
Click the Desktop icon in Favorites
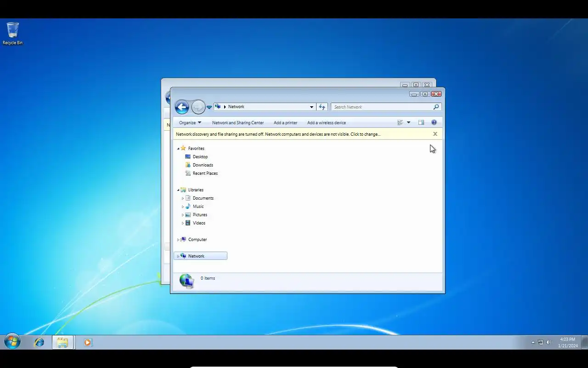[188, 156]
